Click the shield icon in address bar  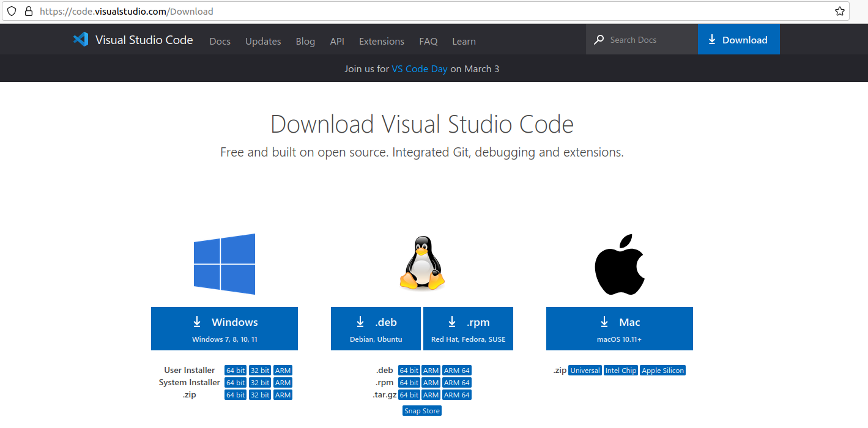11,11
